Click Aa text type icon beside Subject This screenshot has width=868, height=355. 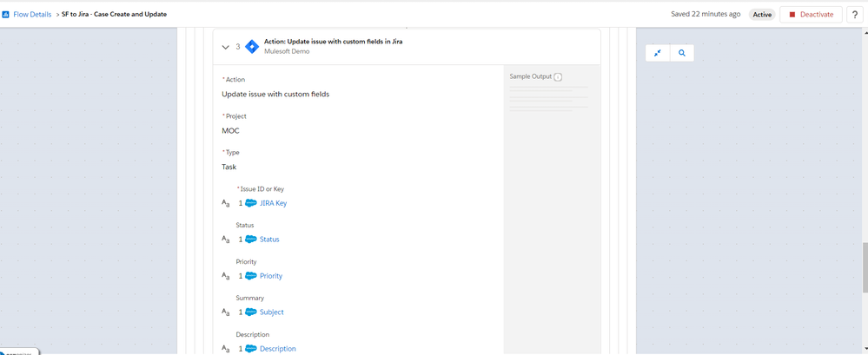pos(225,312)
